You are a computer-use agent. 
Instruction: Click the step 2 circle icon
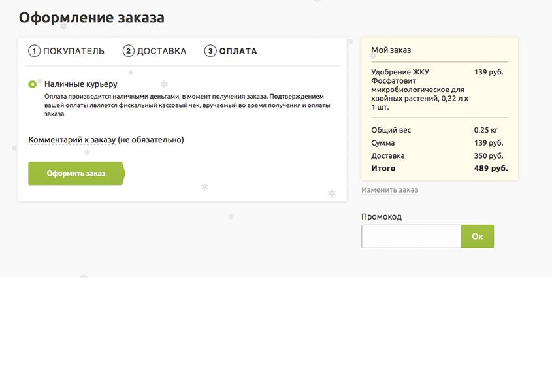(x=129, y=51)
